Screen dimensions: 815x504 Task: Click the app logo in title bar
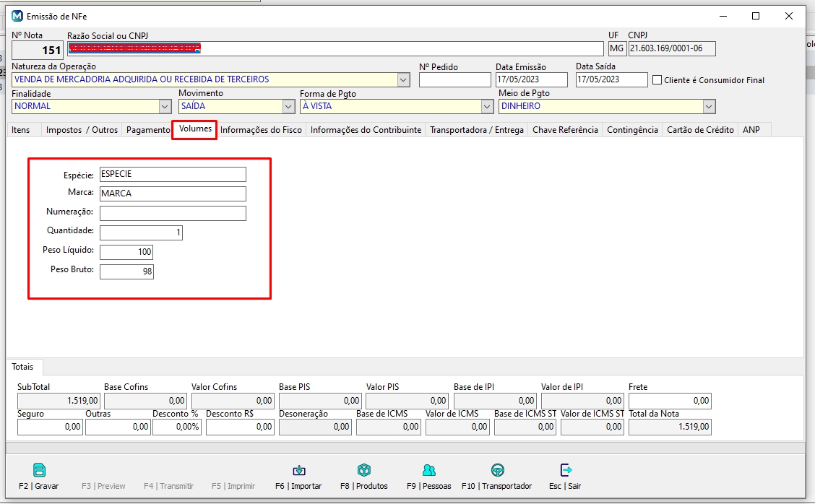17,16
